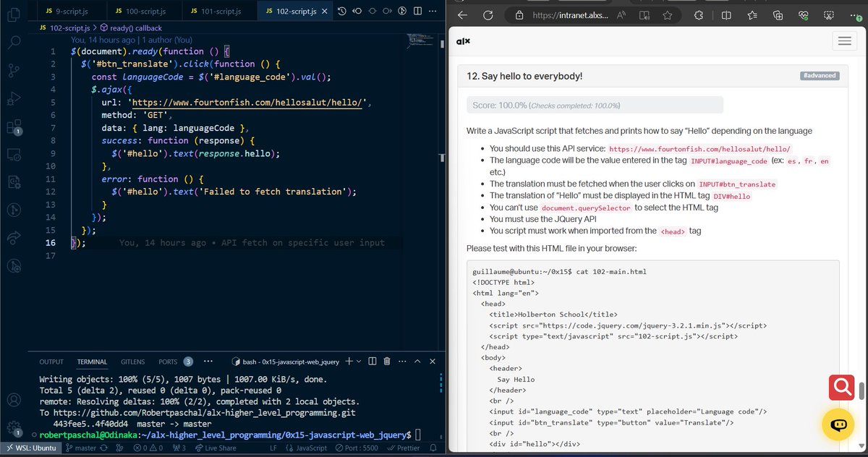The height and width of the screenshot is (457, 868).
Task: Open the yellow chat support floating button
Action: tap(839, 424)
